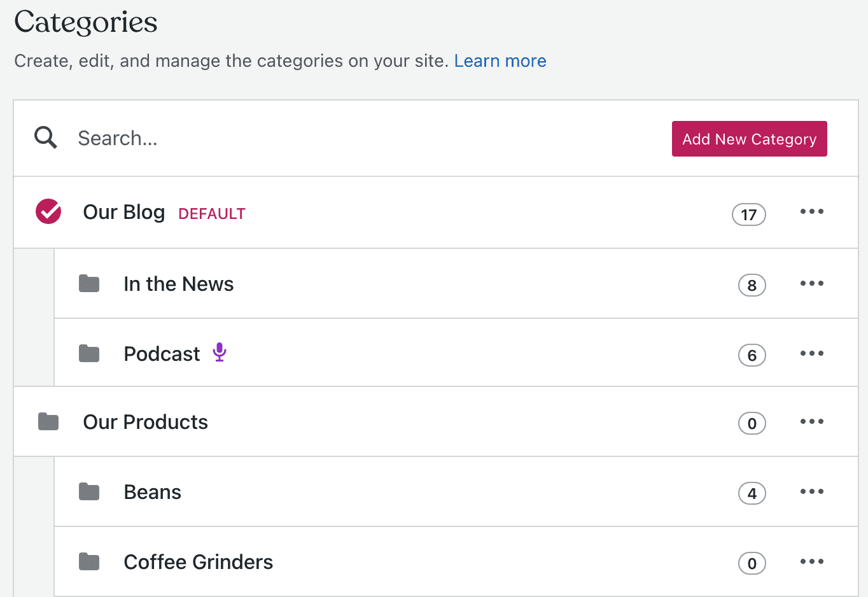Open the Learn more link
The height and width of the screenshot is (597, 868).
click(500, 60)
